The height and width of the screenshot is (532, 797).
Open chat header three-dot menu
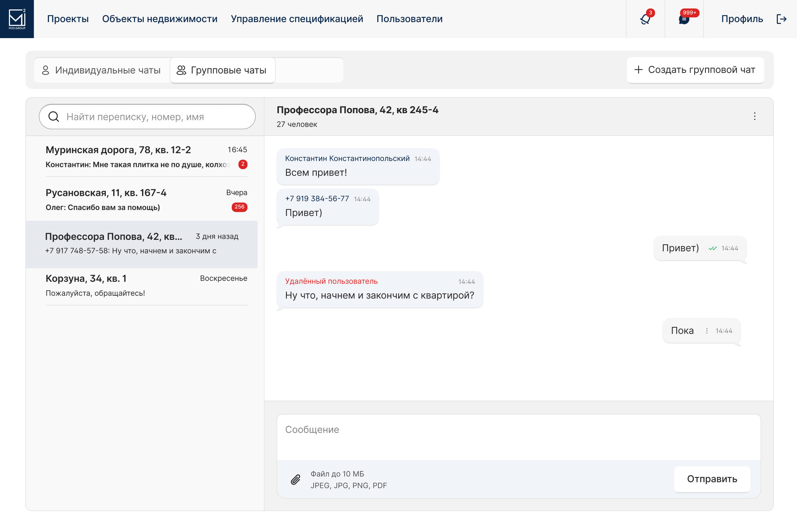tap(755, 116)
